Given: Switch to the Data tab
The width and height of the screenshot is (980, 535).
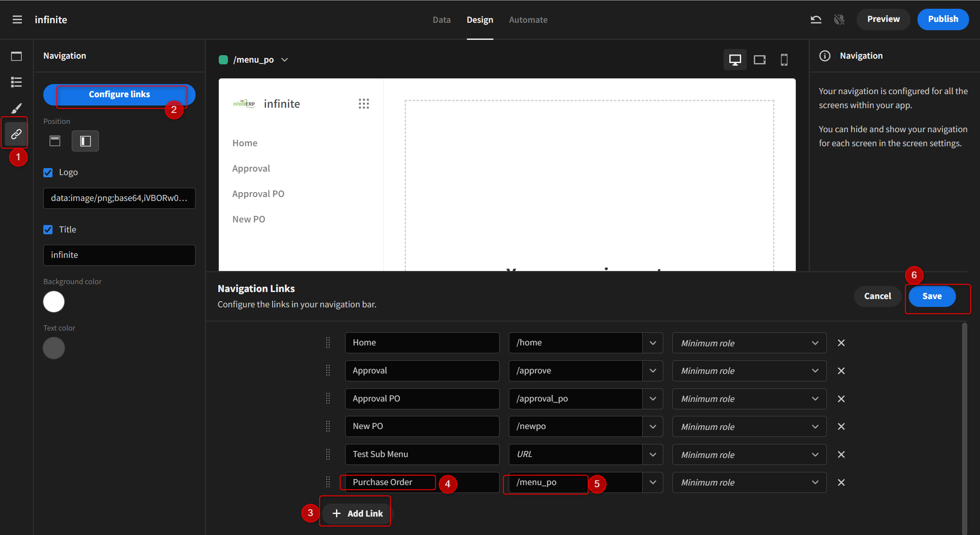Looking at the screenshot, I should coord(441,20).
